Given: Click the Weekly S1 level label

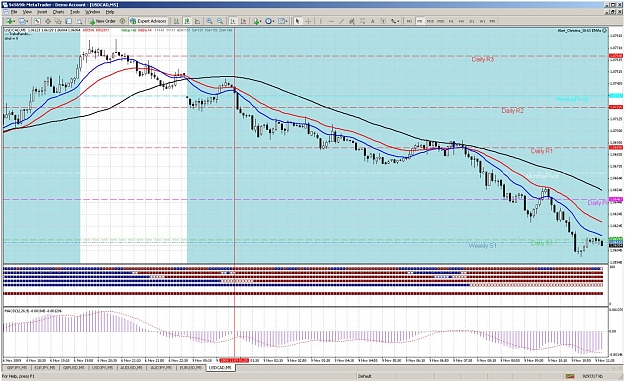Looking at the screenshot, I should [482, 245].
